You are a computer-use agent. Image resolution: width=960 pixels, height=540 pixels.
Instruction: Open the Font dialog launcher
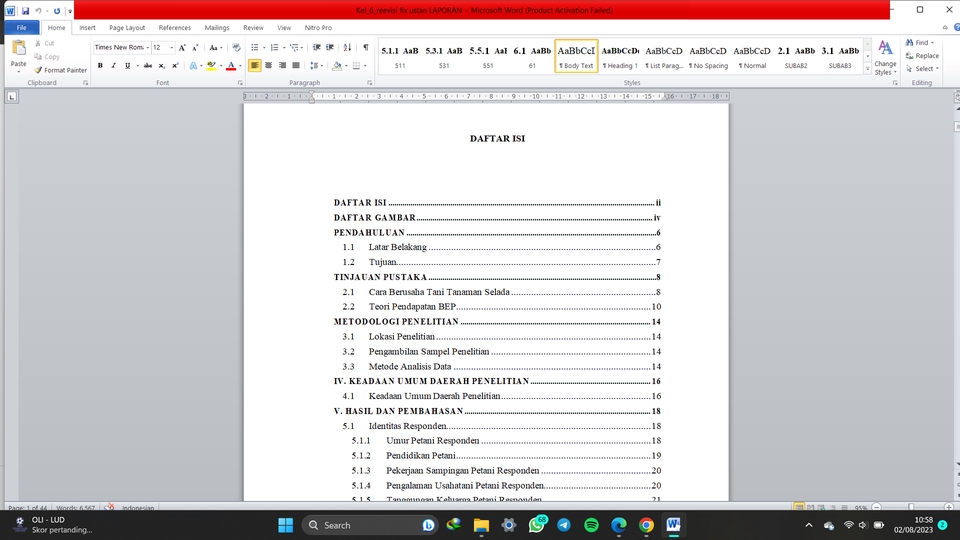click(x=240, y=83)
